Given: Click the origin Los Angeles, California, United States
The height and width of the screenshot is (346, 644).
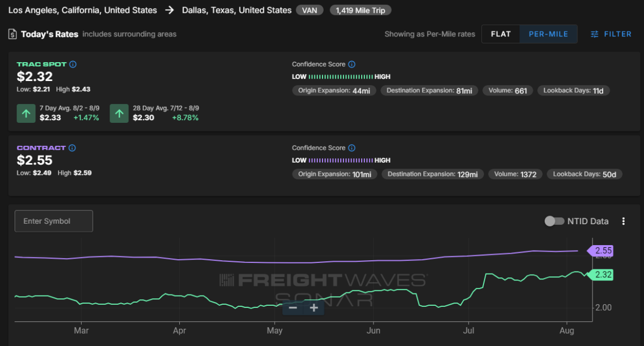Looking at the screenshot, I should pyautogui.click(x=83, y=10).
